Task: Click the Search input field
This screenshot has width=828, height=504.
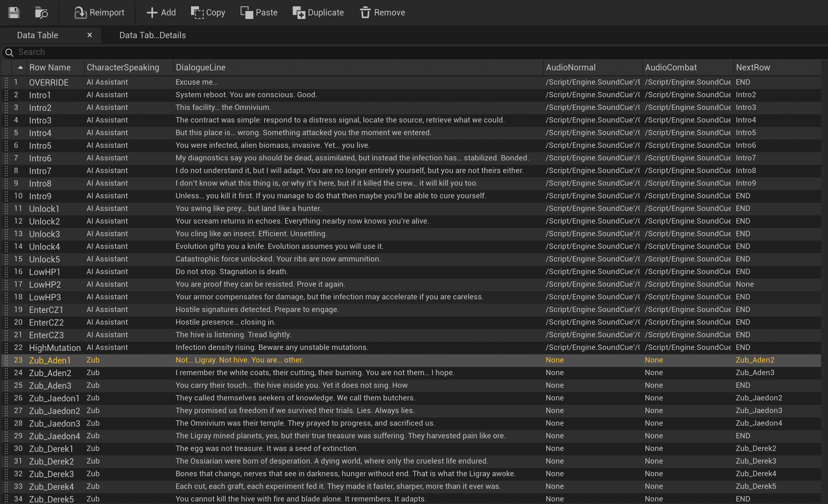Action: point(269,52)
